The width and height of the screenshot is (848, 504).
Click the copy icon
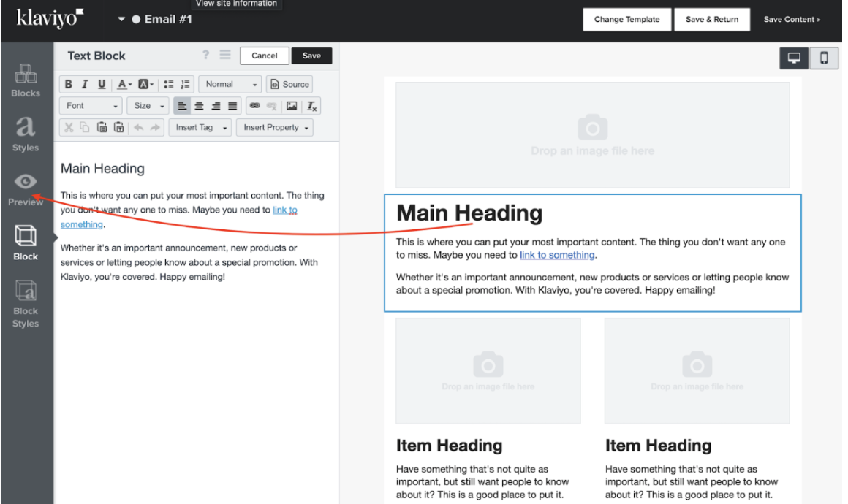85,128
